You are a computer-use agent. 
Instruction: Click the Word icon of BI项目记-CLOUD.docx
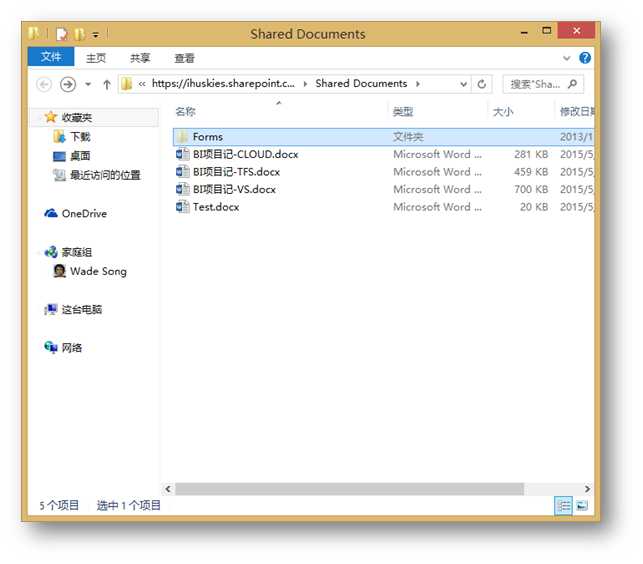click(x=182, y=154)
